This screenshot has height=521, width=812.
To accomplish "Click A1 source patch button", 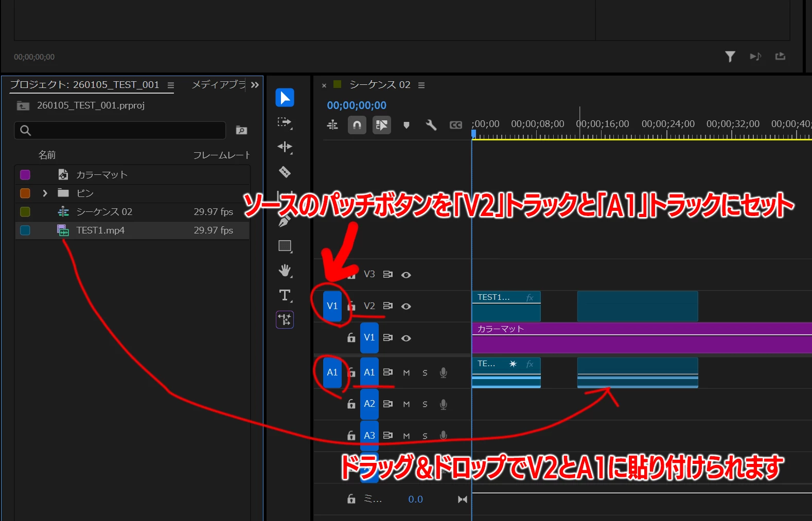I will point(332,372).
